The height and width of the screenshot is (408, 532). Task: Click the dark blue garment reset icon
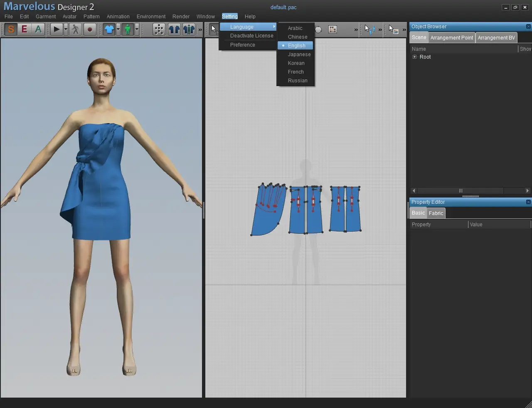click(x=174, y=29)
